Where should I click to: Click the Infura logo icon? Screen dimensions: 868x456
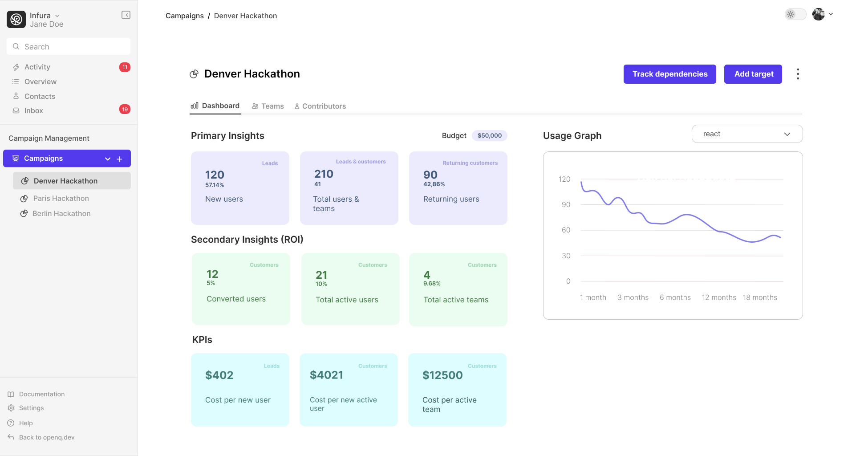pyautogui.click(x=16, y=19)
